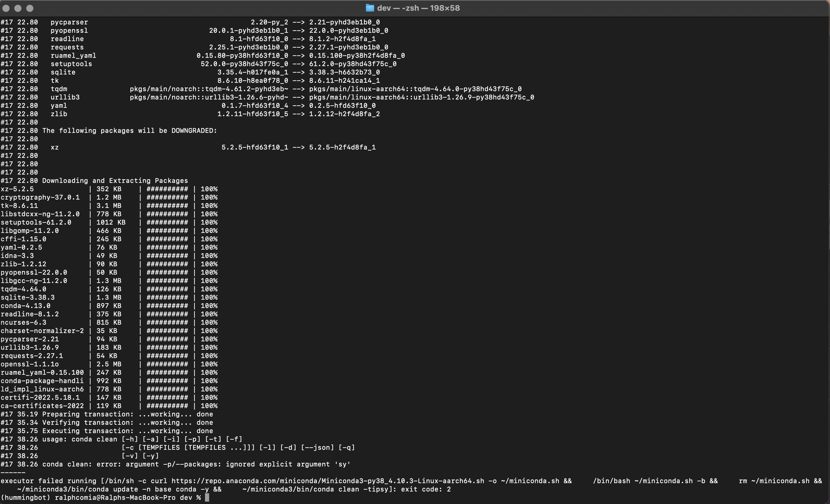The image size is (830, 504).
Task: Click the '2.5 MB' size in the openssl row
Action: click(109, 364)
